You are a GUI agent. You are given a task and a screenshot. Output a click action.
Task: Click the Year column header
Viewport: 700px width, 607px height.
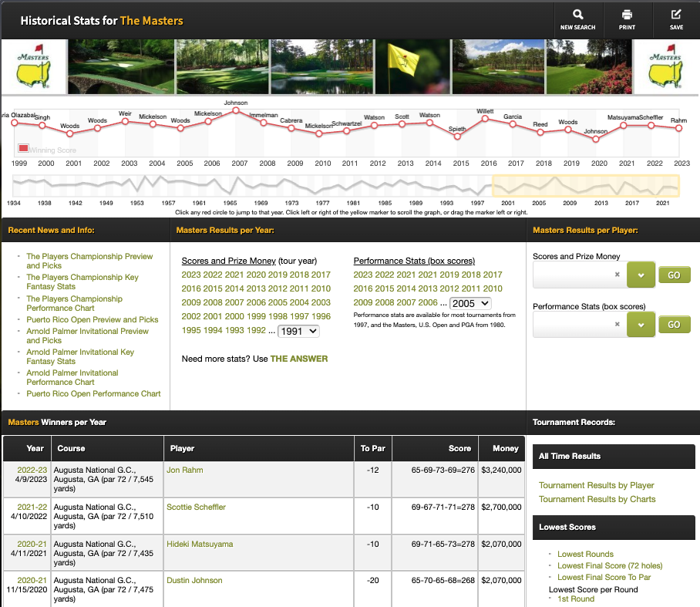point(27,448)
